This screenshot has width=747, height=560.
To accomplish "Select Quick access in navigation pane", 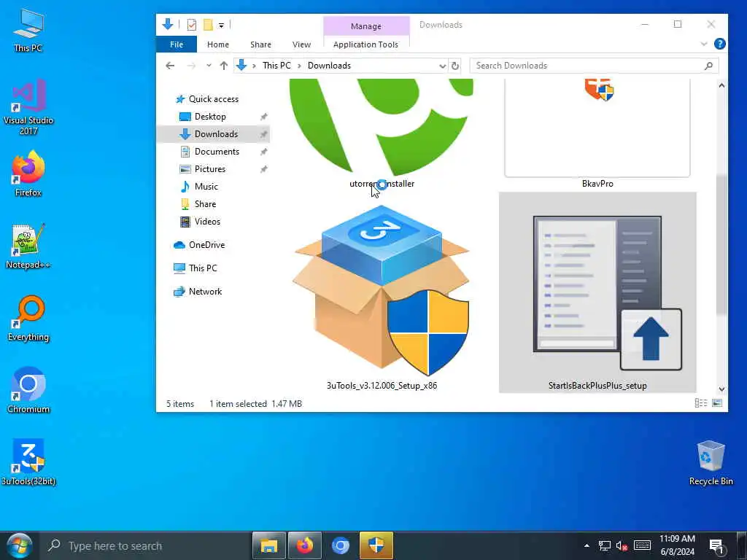I will click(x=214, y=99).
